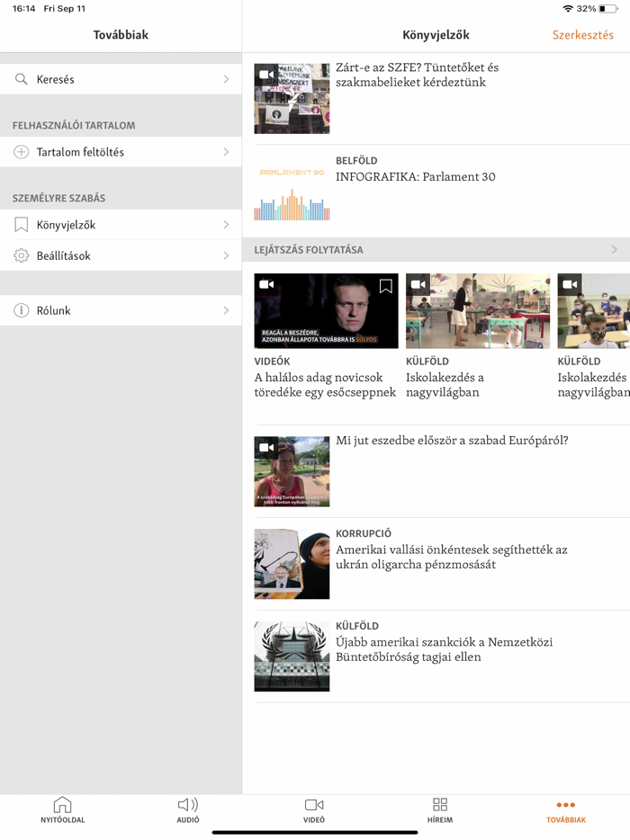Viewport: 630px width, 840px height.
Task: Switch to the Videó tab label
Action: click(314, 819)
